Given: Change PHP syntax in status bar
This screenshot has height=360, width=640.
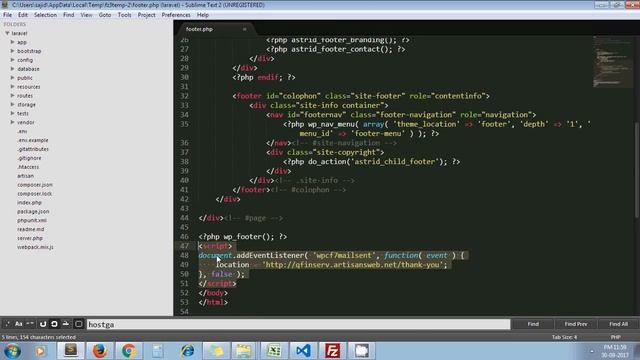Looking at the screenshot, I should pos(616,337).
